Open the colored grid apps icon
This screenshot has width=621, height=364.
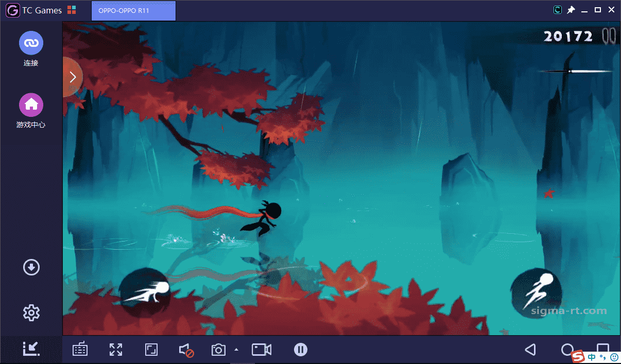(x=72, y=10)
